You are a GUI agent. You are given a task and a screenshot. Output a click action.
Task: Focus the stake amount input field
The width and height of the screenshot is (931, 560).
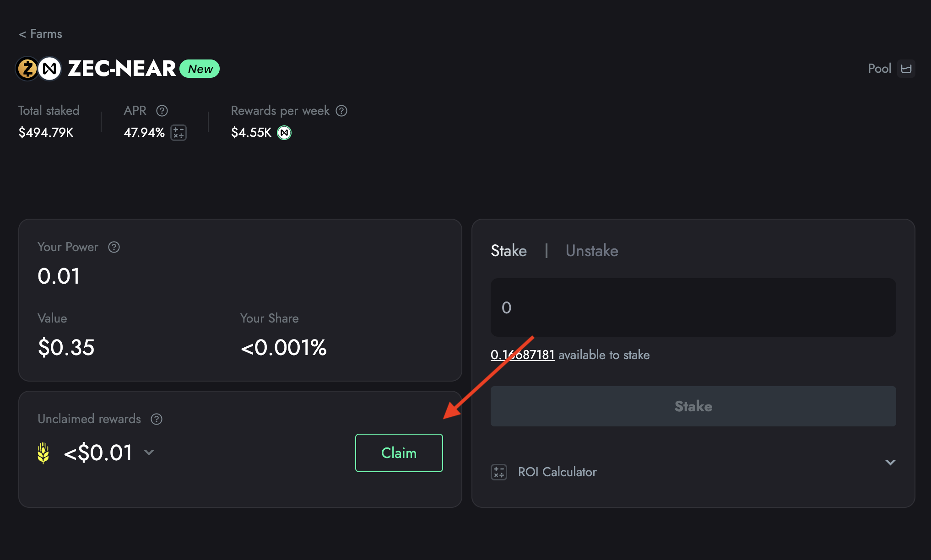click(693, 307)
